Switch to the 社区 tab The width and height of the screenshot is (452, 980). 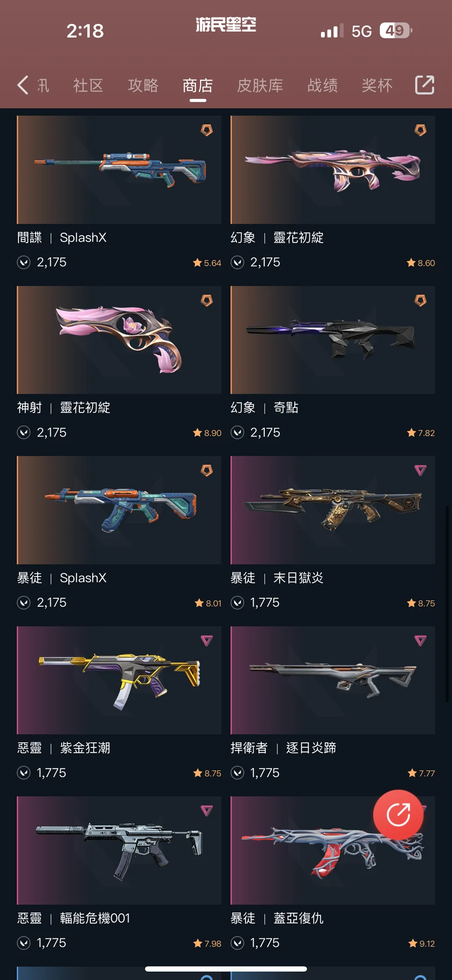point(88,85)
